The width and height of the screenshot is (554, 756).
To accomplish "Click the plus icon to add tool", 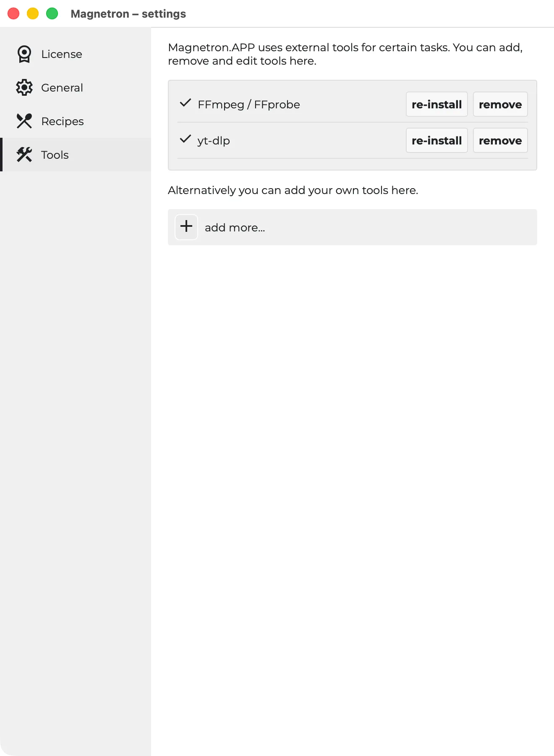I will coord(186,227).
